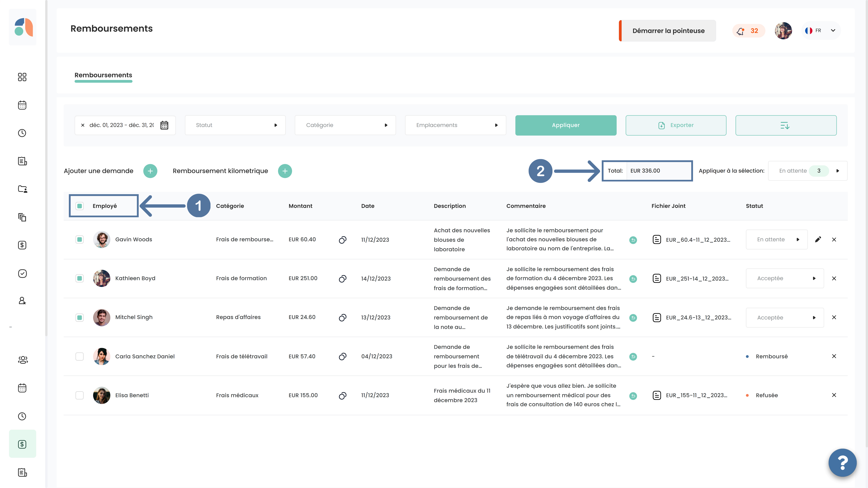Delete Kathleen Boyd reimbursement row
Viewport: 868px width, 488px height.
coord(834,278)
